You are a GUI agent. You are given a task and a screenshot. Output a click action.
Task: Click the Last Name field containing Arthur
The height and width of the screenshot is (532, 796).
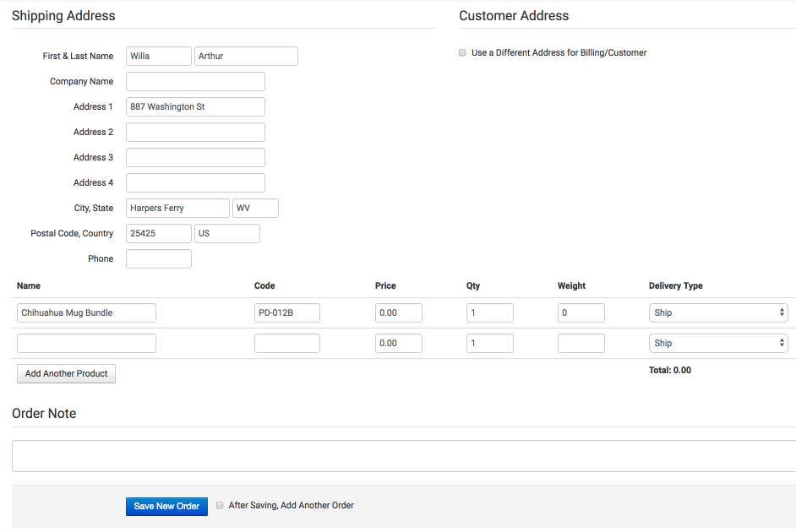pyautogui.click(x=246, y=57)
